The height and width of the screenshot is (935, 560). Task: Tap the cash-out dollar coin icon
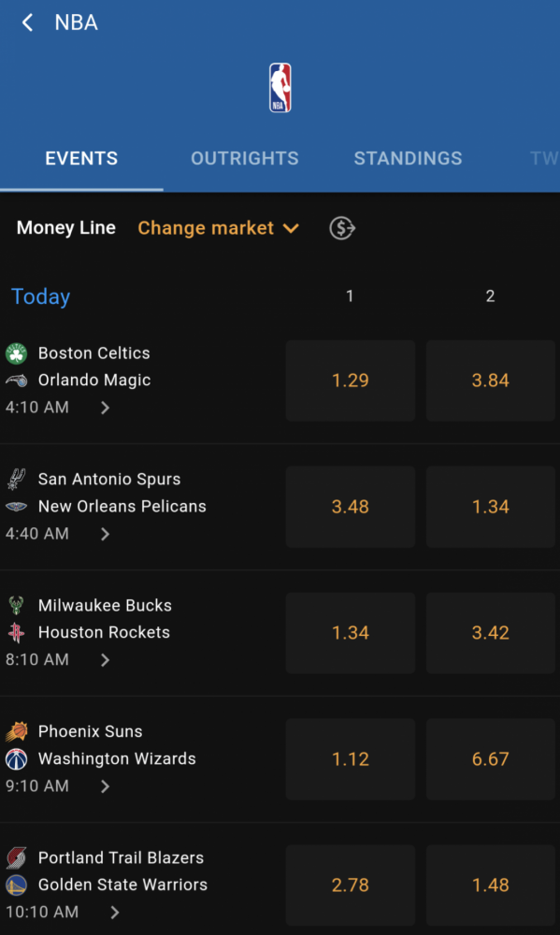(342, 228)
